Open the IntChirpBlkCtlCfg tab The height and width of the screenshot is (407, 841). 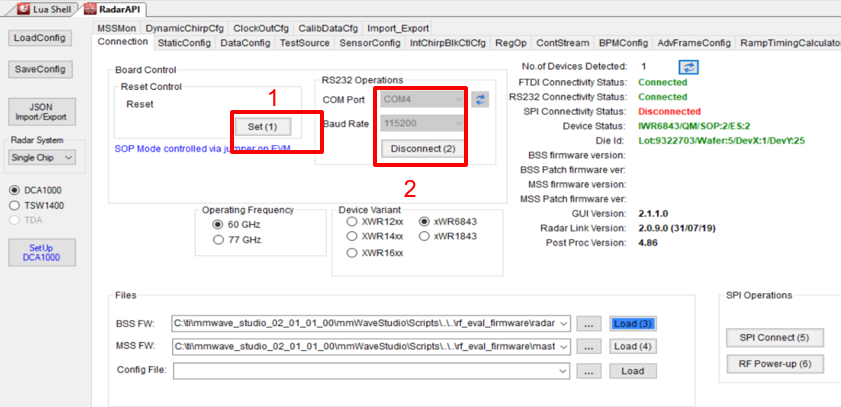click(448, 43)
